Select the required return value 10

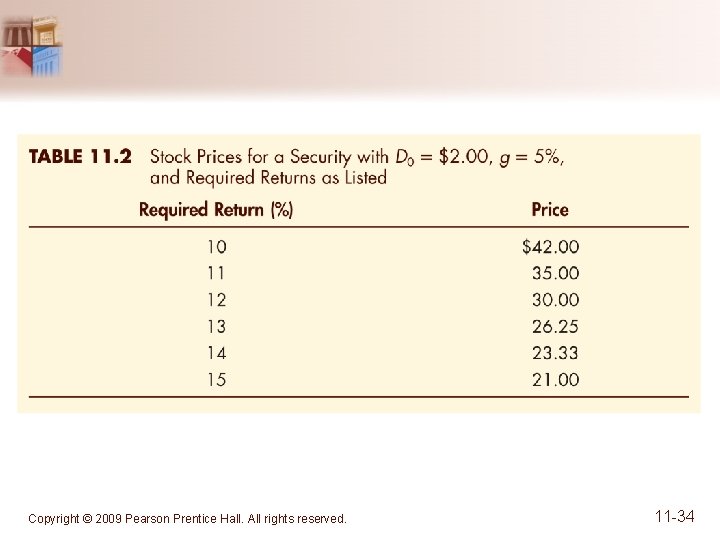coord(216,246)
